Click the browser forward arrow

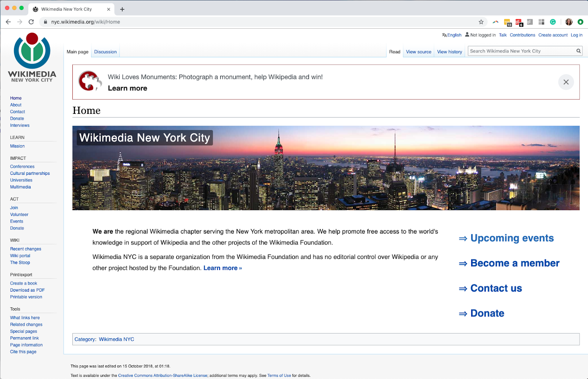point(20,22)
